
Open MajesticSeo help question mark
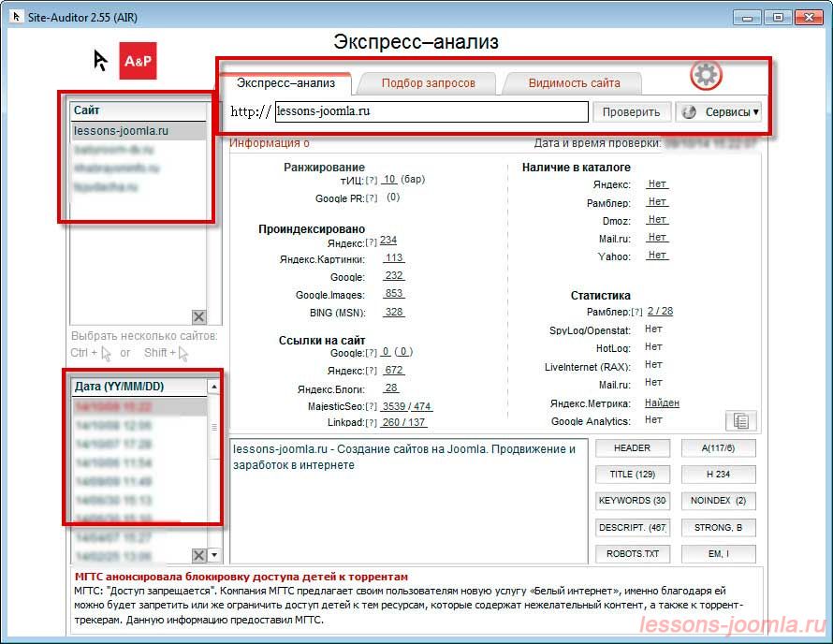point(372,407)
